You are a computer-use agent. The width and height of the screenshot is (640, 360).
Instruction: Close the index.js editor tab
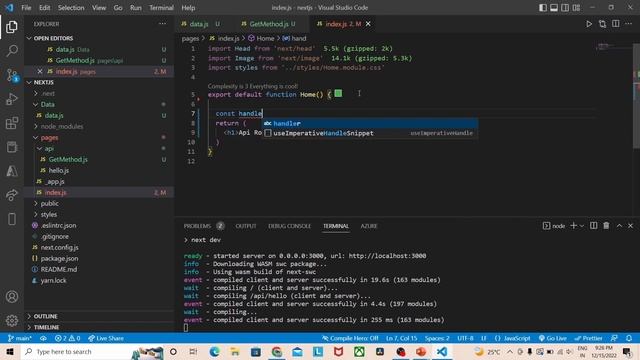(368, 24)
